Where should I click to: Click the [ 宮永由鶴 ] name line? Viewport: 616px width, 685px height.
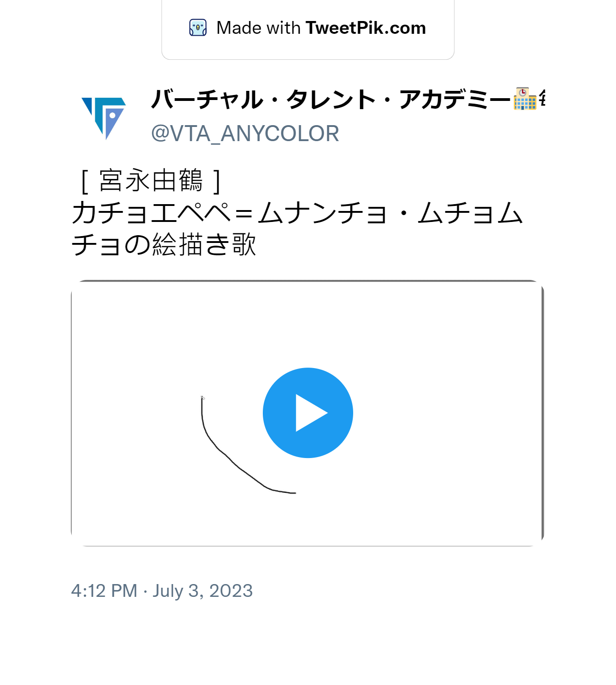point(151,180)
